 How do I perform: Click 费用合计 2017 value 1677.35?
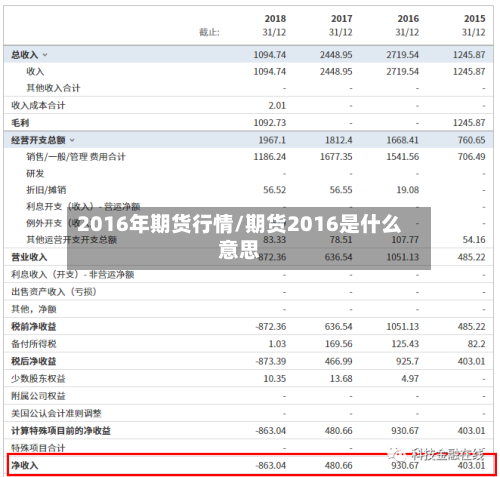pos(336,157)
